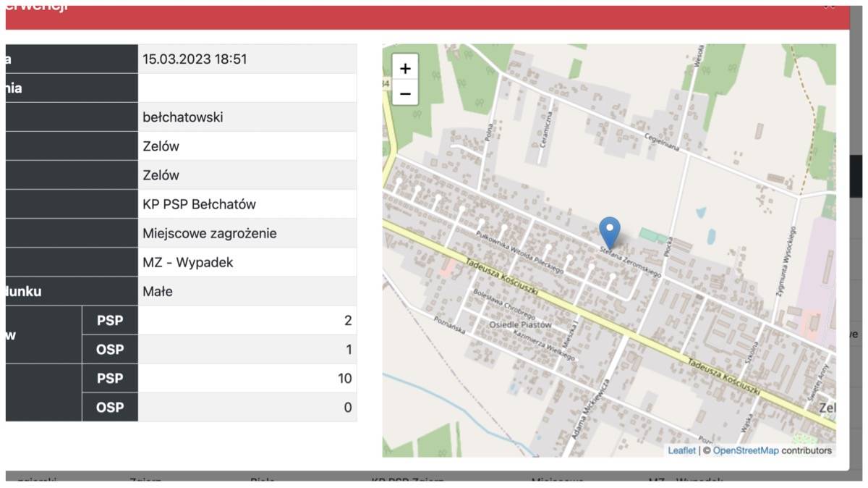
Task: Click the Stefana Żeromskiego street label
Action: [629, 261]
